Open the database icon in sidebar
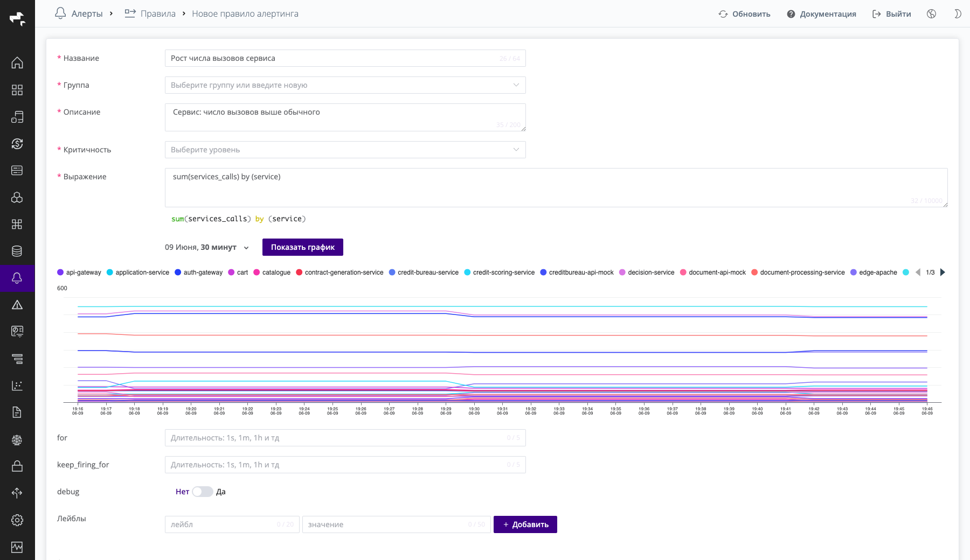This screenshot has height=560, width=970. [x=17, y=251]
